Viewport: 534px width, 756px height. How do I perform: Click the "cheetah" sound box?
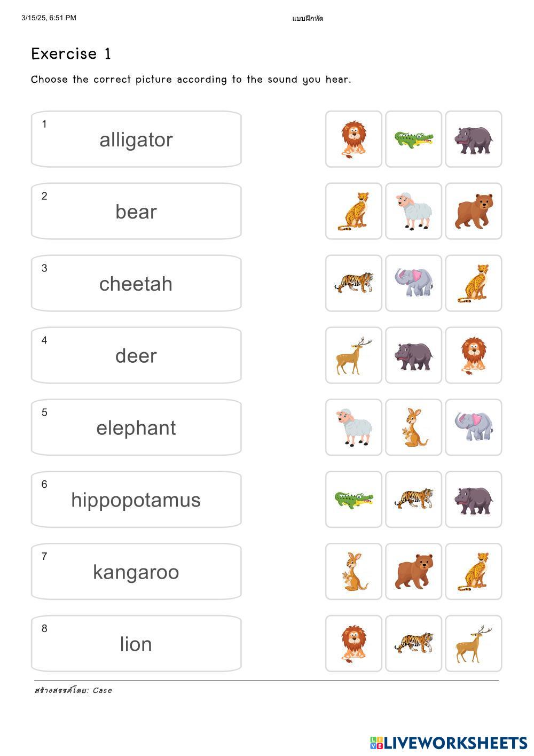pos(136,284)
